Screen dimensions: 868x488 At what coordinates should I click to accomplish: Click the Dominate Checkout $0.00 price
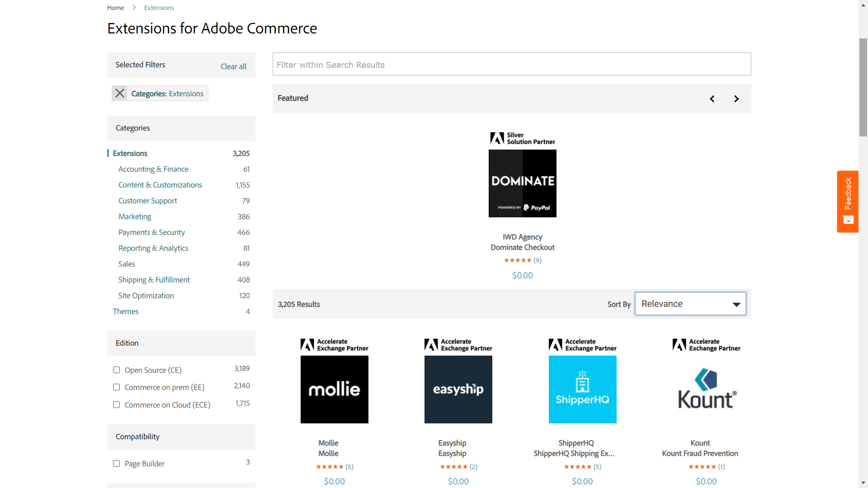[523, 275]
